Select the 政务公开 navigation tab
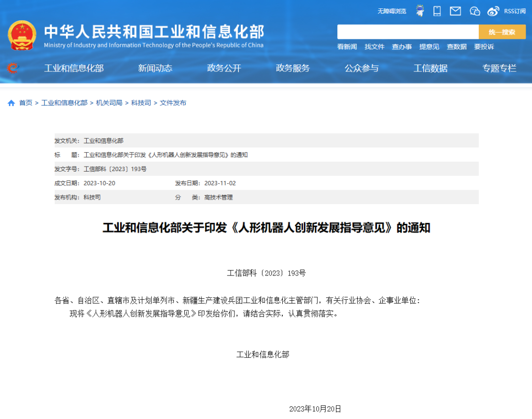 [x=224, y=69]
